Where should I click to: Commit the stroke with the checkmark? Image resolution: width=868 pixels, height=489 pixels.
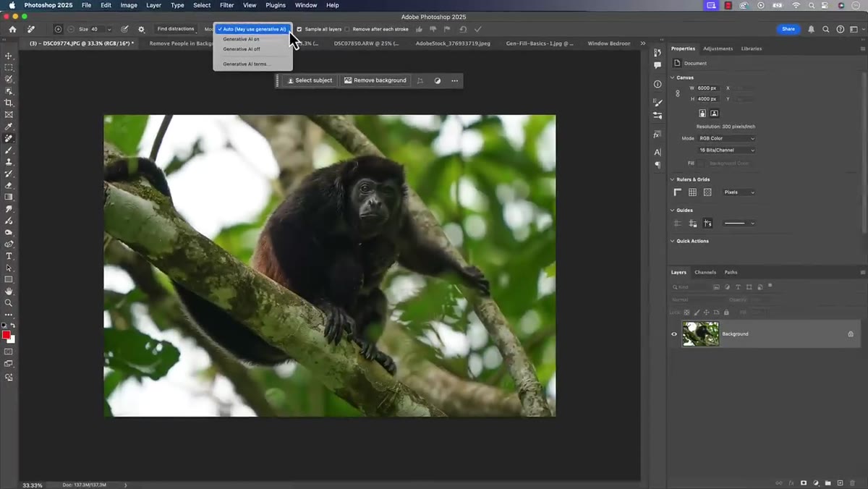(x=477, y=29)
